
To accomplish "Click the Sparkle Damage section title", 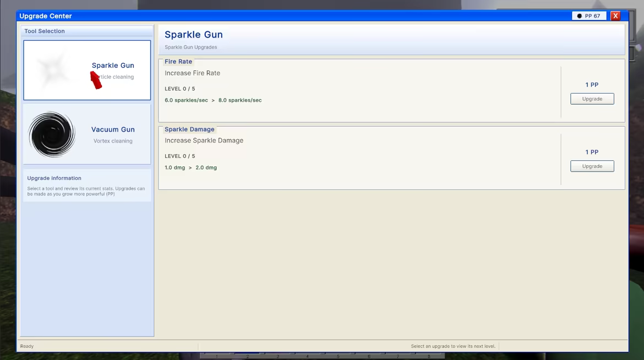I will pos(189,129).
